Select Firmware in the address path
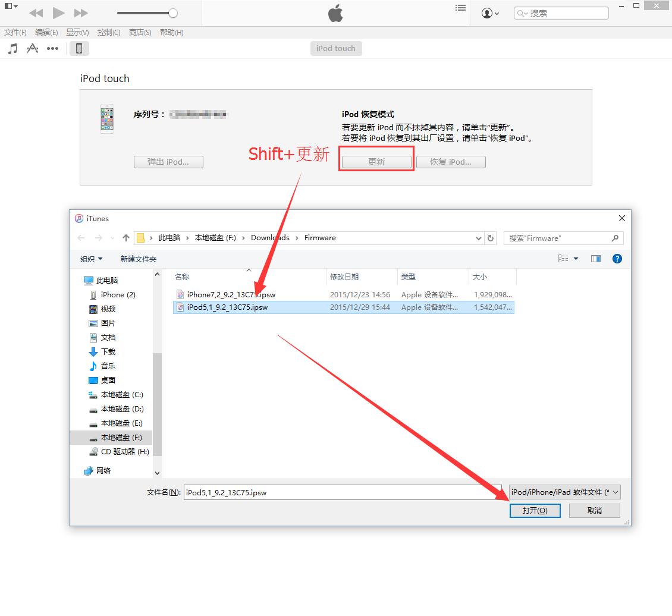 (x=320, y=238)
